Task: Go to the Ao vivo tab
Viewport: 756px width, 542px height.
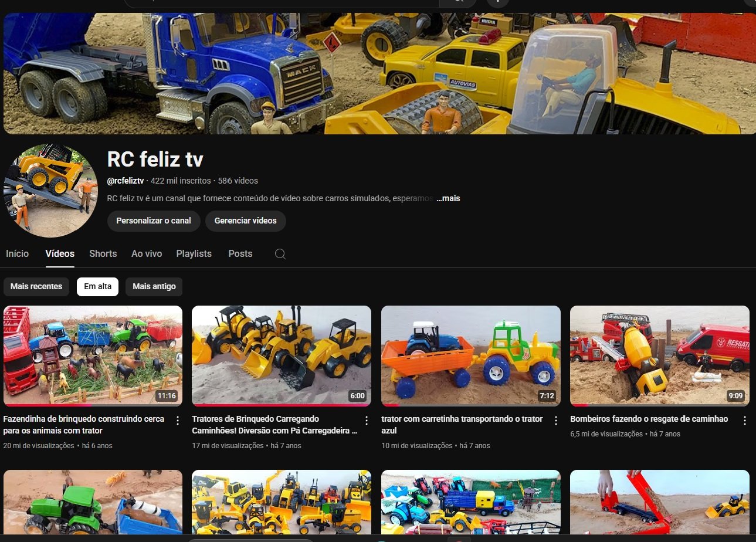Action: pyautogui.click(x=147, y=253)
